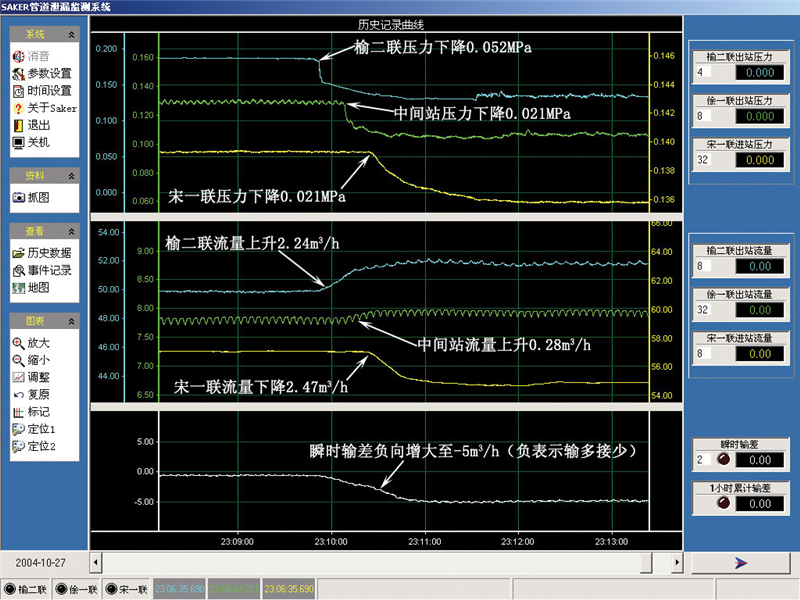
Task: Collapse the 系统 panel section
Action: coord(72,34)
